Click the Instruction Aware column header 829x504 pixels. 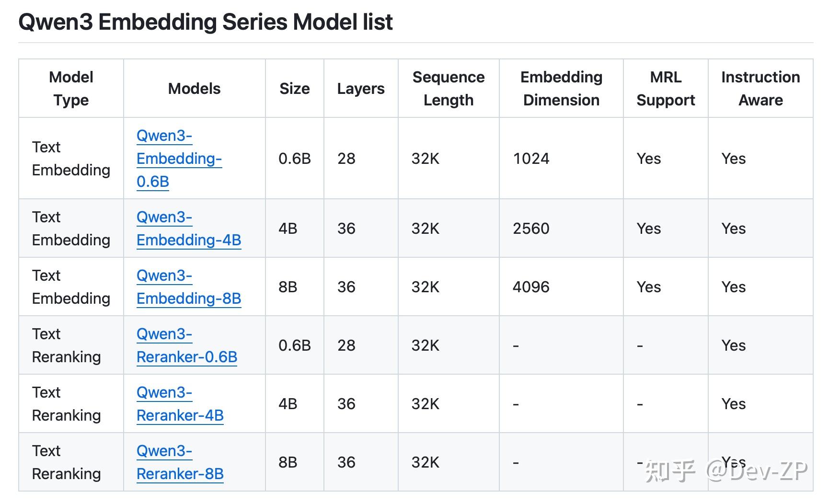coord(760,89)
